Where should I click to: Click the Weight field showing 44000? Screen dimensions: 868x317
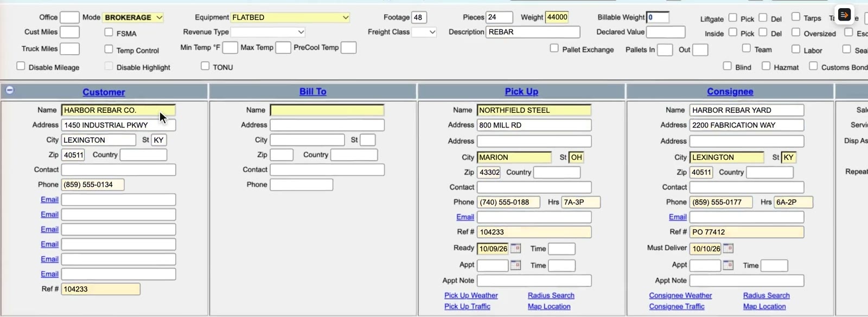[557, 17]
